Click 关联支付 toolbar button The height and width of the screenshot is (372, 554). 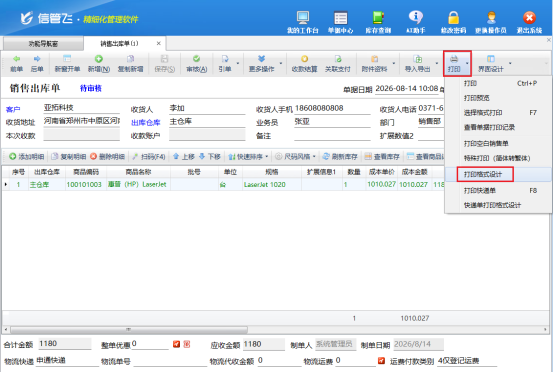[x=337, y=64]
